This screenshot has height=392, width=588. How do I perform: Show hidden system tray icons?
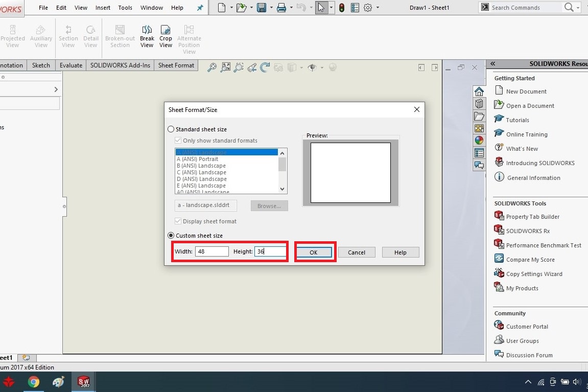tap(528, 382)
